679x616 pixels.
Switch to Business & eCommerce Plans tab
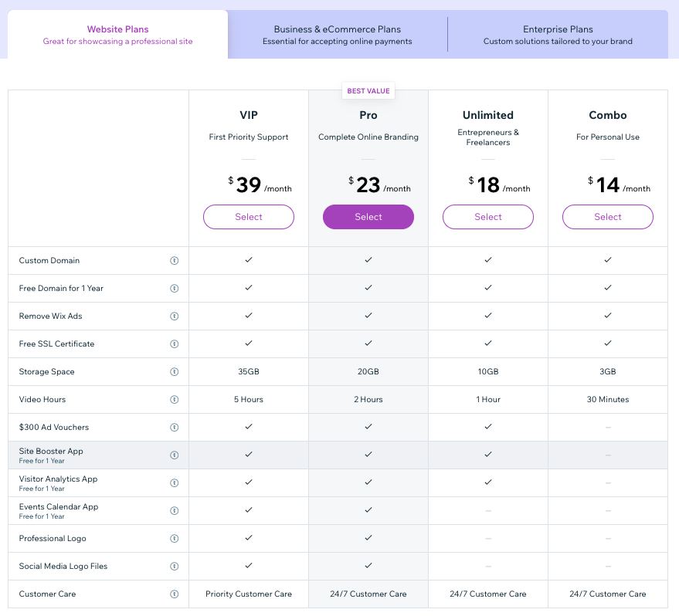click(338, 35)
